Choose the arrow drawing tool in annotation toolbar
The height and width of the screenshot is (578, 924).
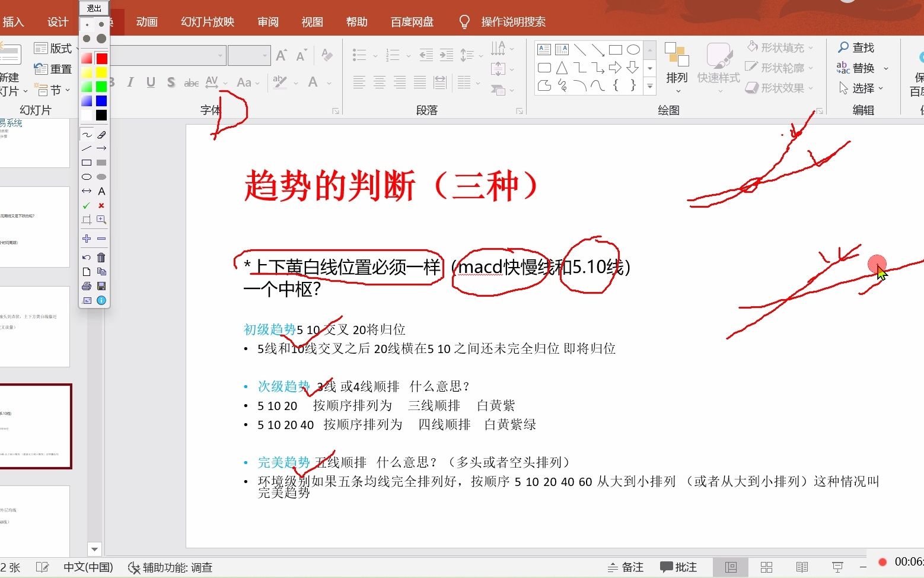(x=101, y=148)
